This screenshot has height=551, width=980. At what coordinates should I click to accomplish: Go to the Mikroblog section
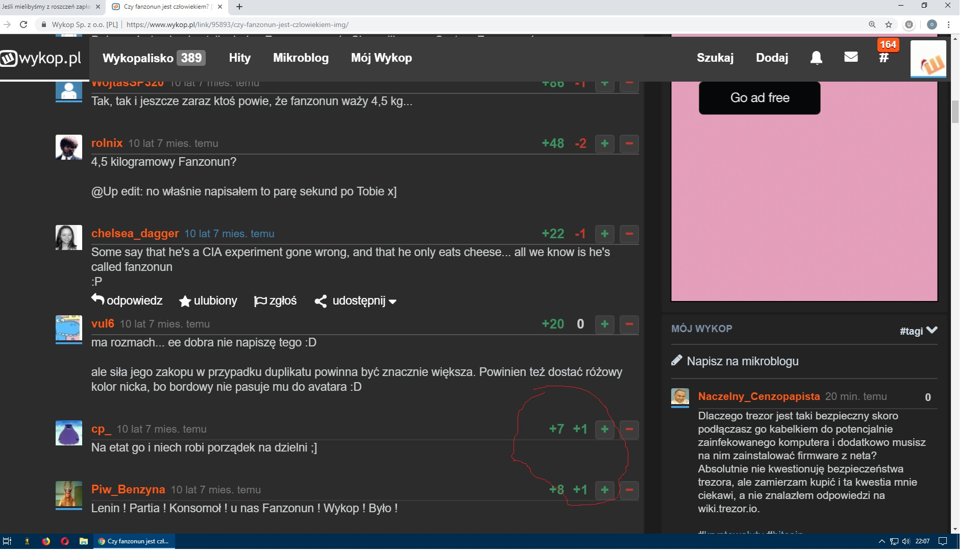click(x=301, y=58)
